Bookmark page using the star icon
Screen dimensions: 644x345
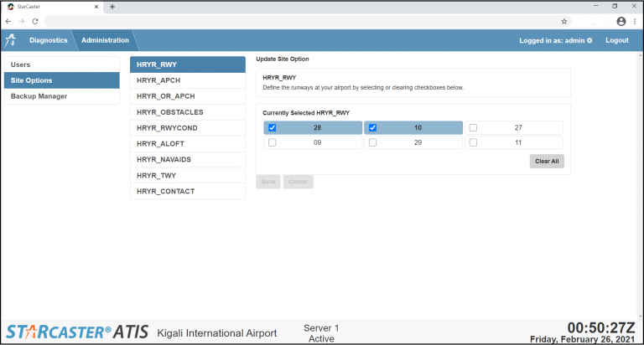click(x=564, y=21)
